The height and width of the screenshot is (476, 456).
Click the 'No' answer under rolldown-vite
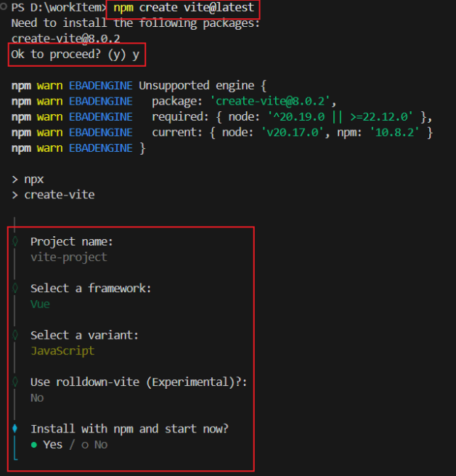[x=37, y=398]
